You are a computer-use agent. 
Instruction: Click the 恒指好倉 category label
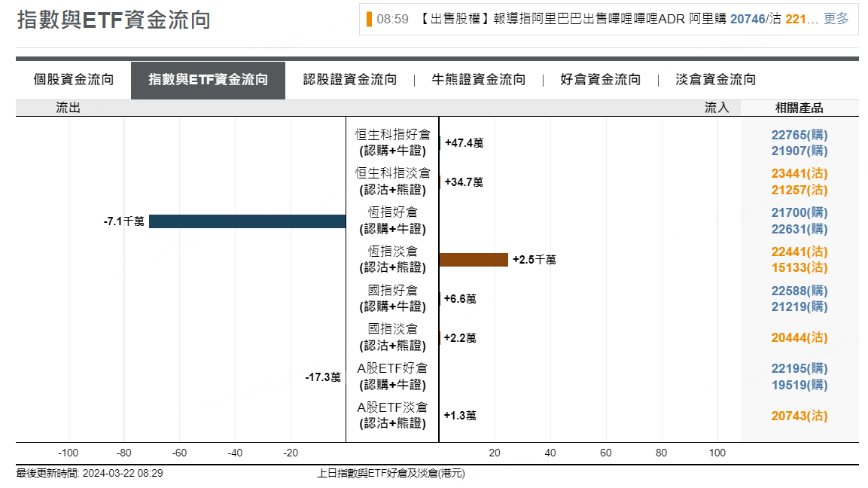click(x=392, y=221)
